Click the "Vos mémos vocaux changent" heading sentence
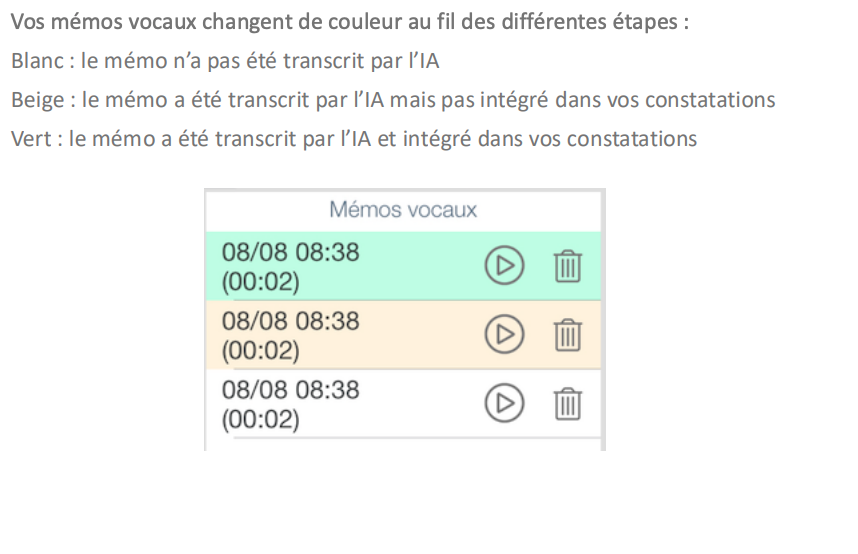The width and height of the screenshot is (858, 554). coord(349,22)
